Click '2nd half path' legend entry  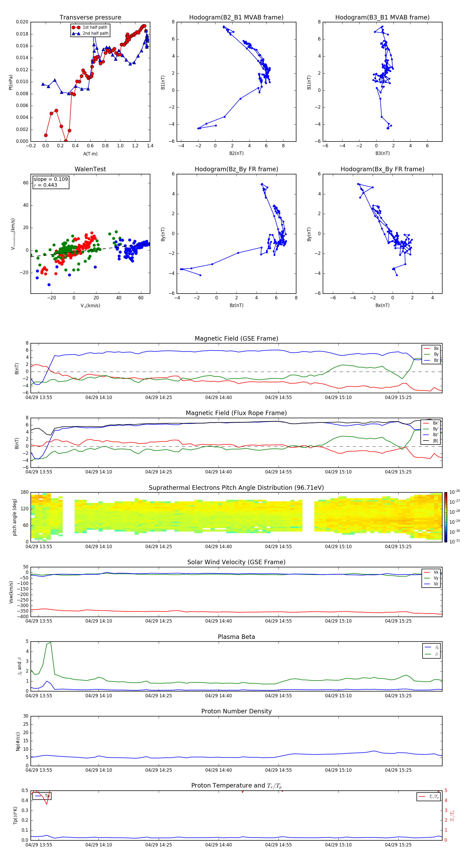90,33
